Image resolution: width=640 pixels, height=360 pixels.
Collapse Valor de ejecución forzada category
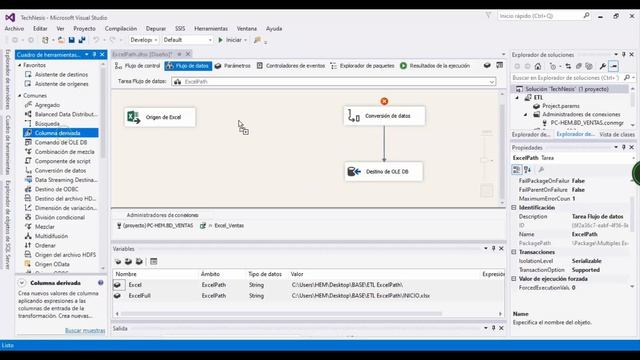[514, 279]
